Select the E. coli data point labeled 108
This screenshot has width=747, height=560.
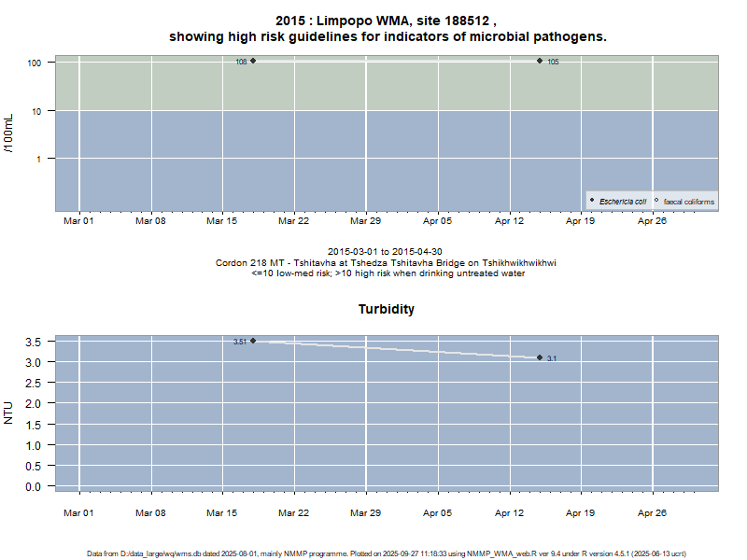[253, 61]
